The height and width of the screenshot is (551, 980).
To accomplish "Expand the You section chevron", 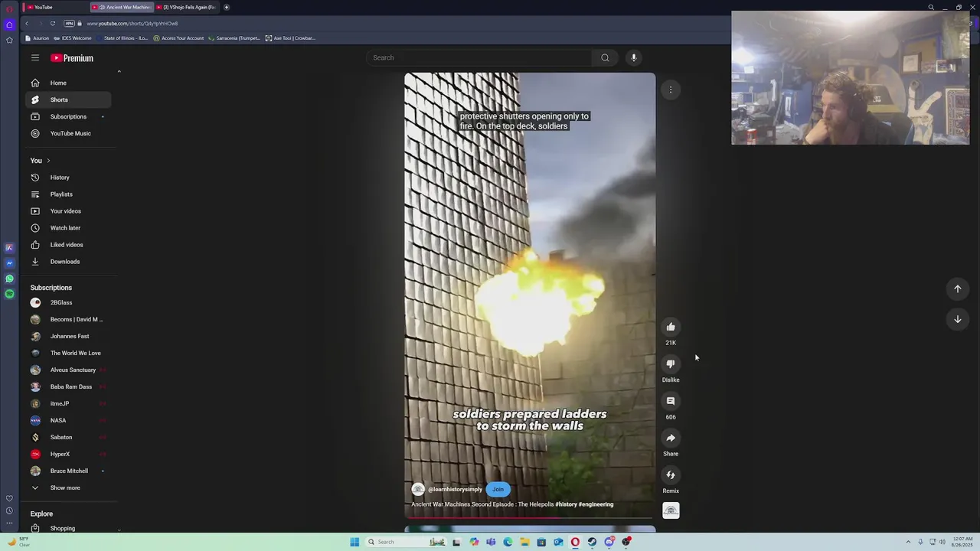I will [48, 161].
